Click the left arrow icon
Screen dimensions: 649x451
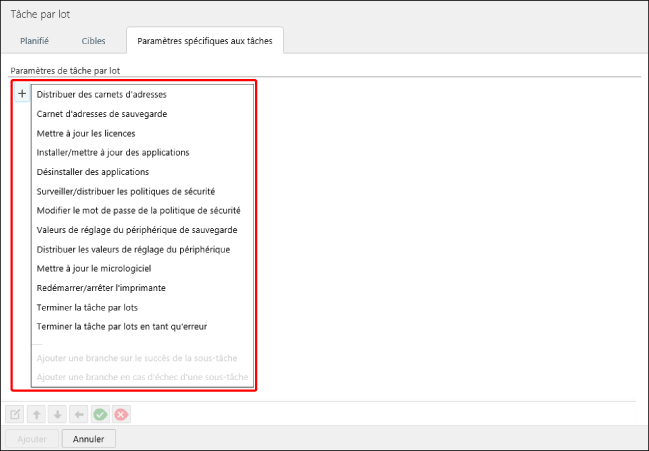[78, 414]
